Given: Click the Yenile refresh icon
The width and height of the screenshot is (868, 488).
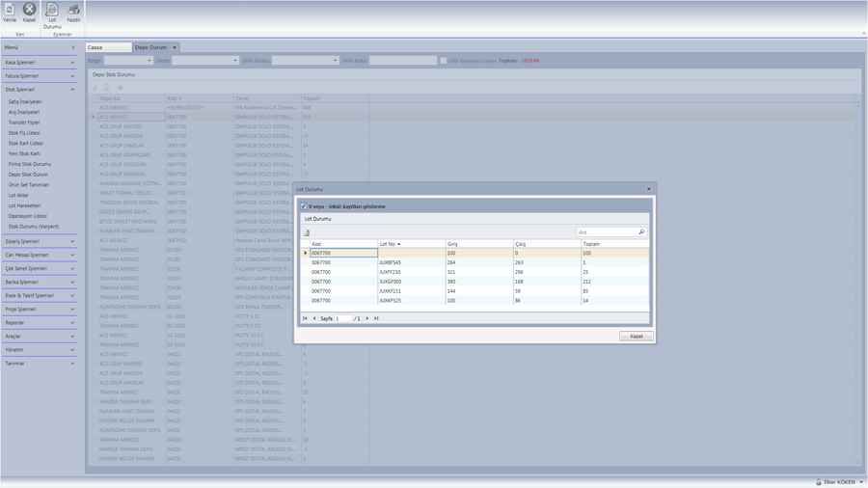Looking at the screenshot, I should tap(10, 12).
